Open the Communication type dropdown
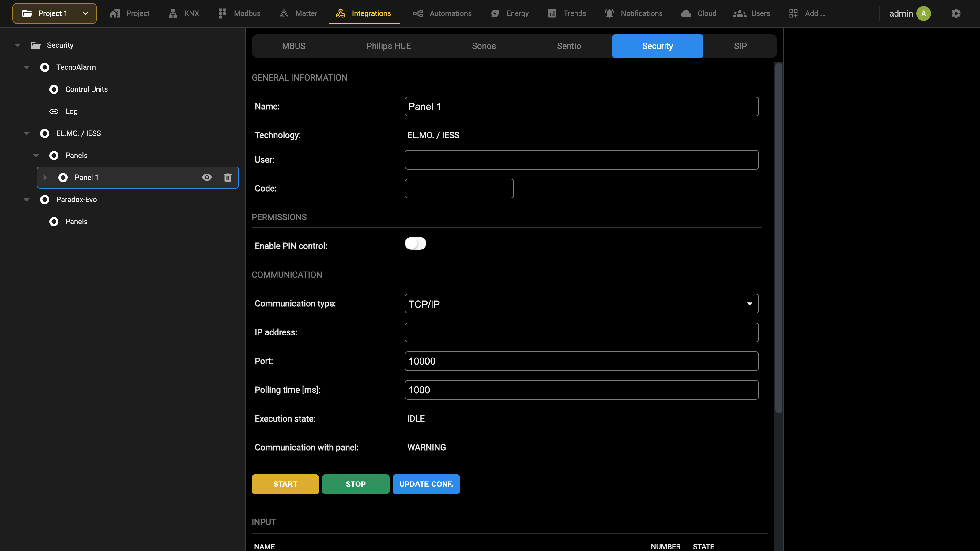 (582, 304)
